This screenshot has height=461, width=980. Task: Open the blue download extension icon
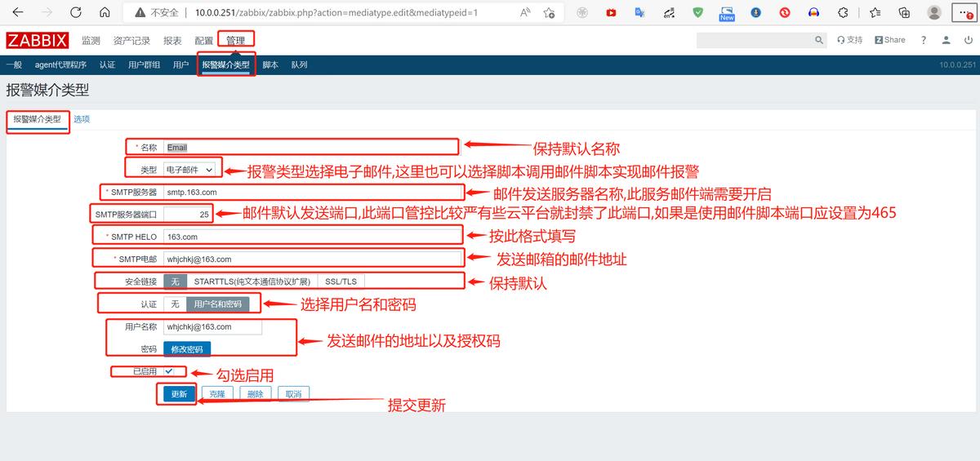755,13
